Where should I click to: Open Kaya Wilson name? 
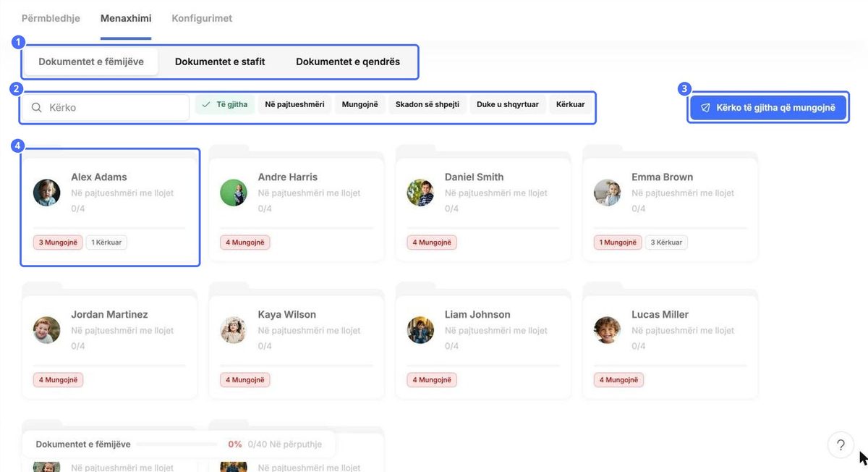pyautogui.click(x=286, y=314)
